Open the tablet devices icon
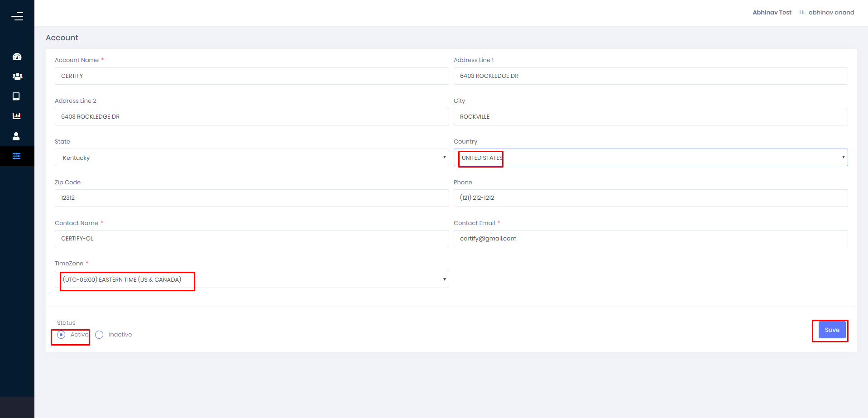This screenshot has width=868, height=418. click(16, 96)
